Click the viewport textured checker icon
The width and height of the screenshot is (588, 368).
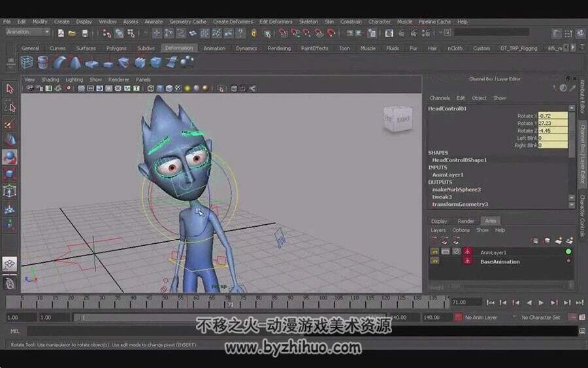click(178, 88)
